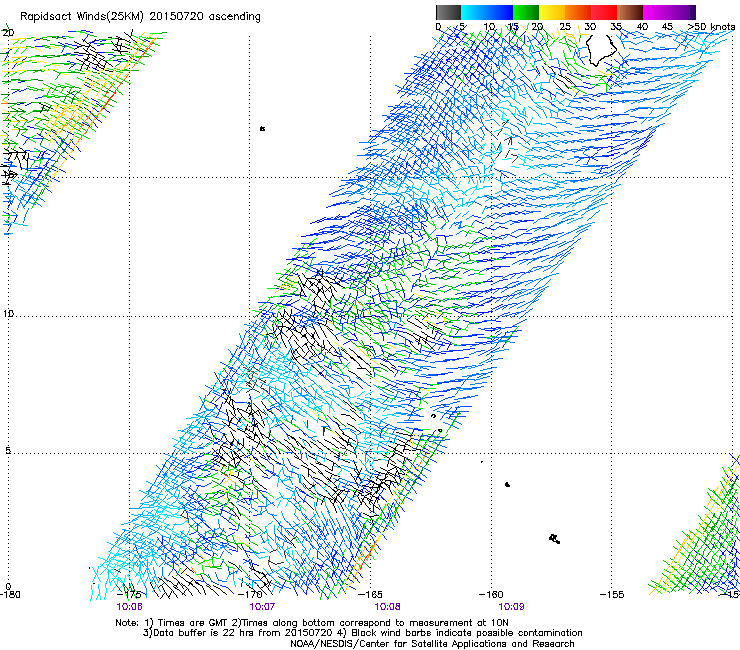Click the small island marker near -170, 17N
This screenshot has width=740, height=650.
click(x=262, y=128)
